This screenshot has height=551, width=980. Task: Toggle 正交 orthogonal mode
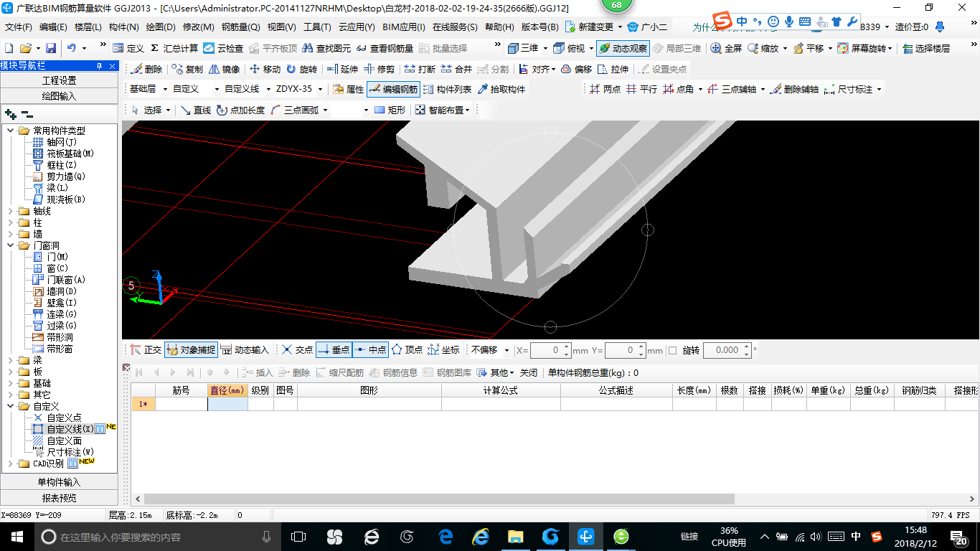(x=146, y=349)
